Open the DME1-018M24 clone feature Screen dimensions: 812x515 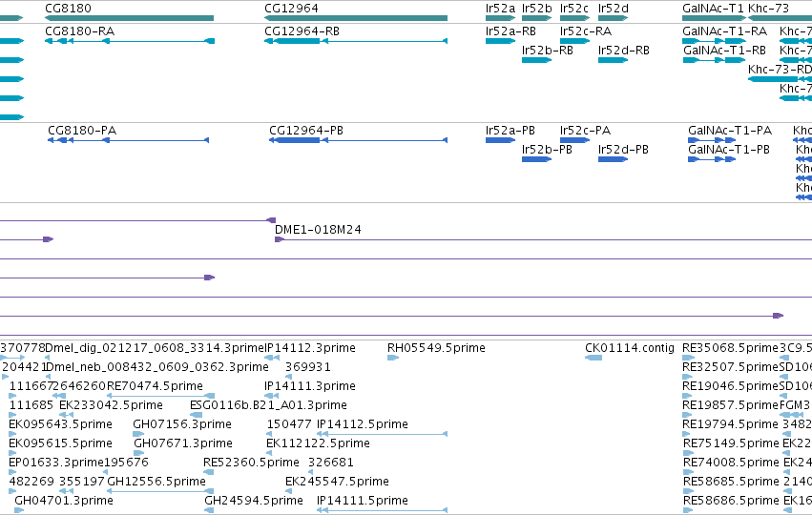(x=543, y=239)
